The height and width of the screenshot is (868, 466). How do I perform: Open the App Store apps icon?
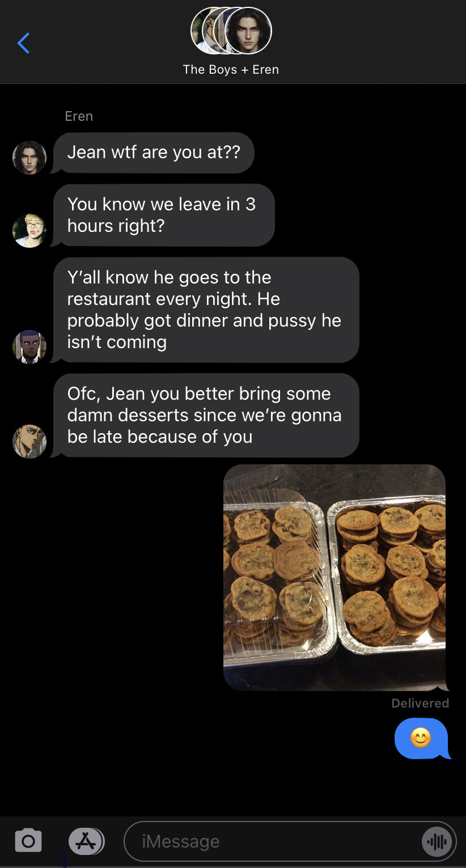[x=86, y=841]
